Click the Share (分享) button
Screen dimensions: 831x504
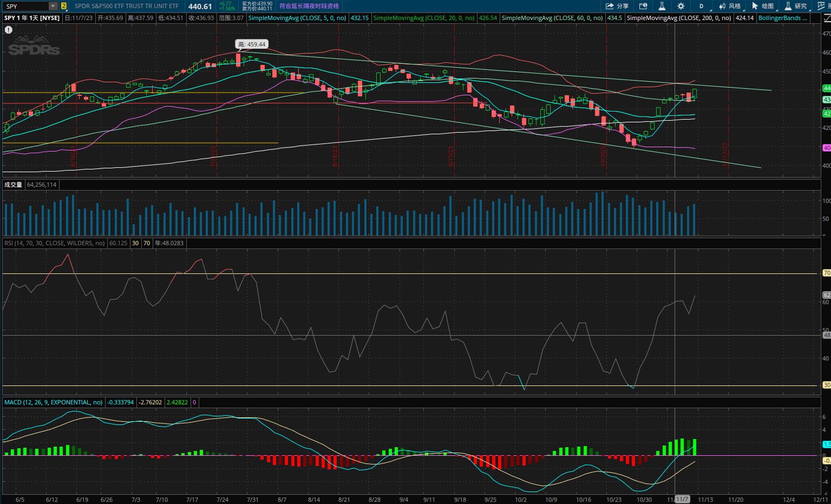pos(617,6)
